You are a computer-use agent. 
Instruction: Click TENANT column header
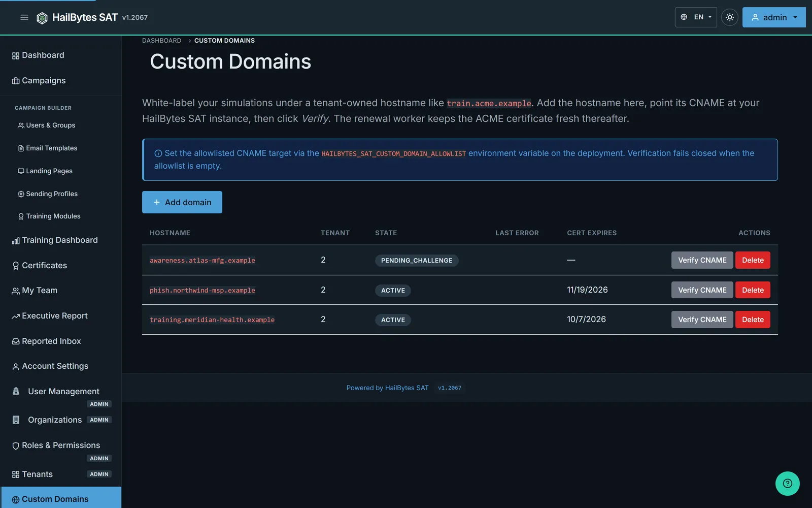pyautogui.click(x=335, y=233)
